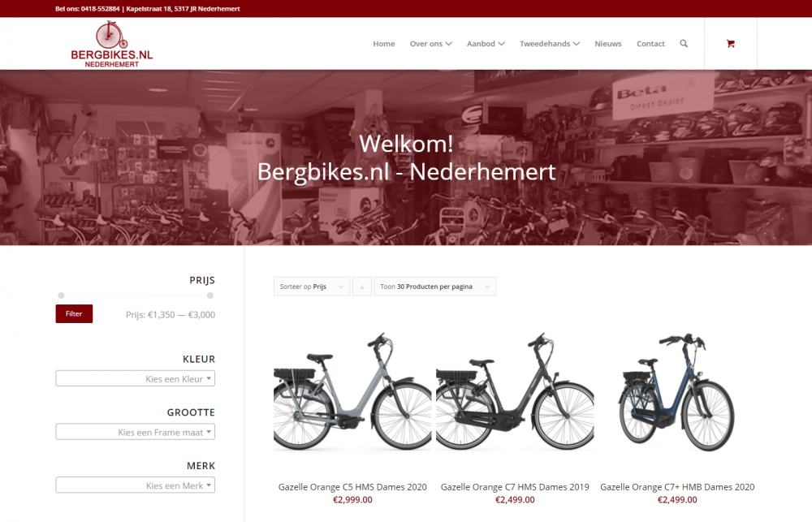Open the Over ons menu
The image size is (812, 522).
pyautogui.click(x=431, y=44)
